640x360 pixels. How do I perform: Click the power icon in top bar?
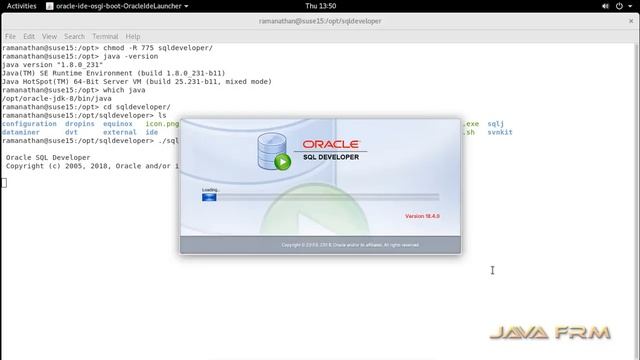click(619, 6)
